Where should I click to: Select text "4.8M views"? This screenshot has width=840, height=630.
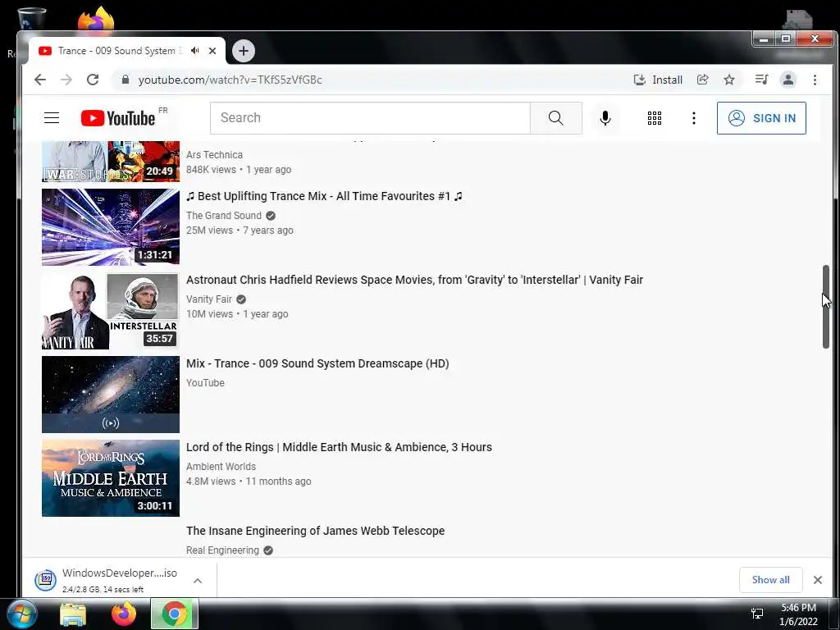point(211,481)
